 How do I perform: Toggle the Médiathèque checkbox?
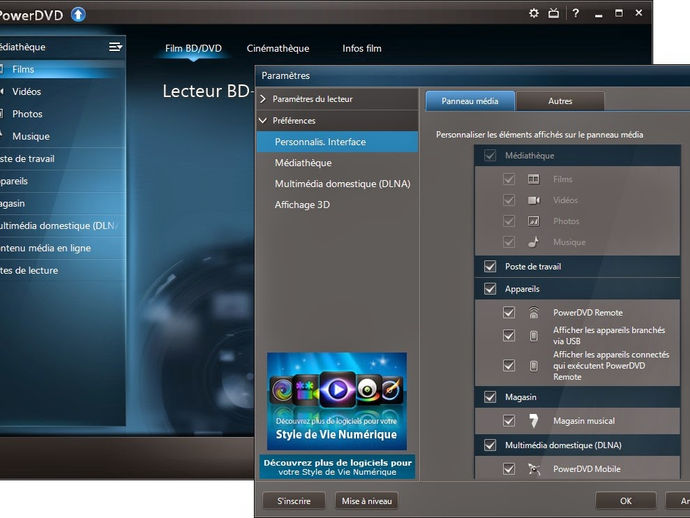(490, 155)
